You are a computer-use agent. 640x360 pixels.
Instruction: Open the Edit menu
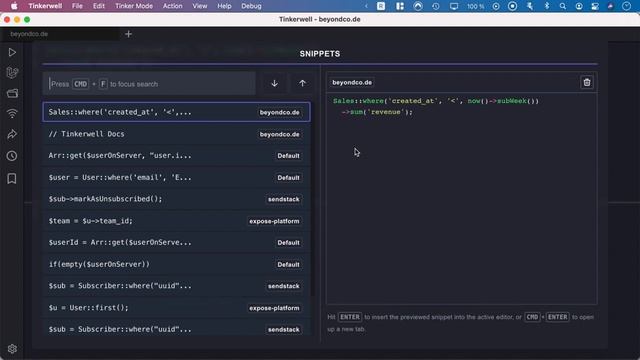point(99,6)
